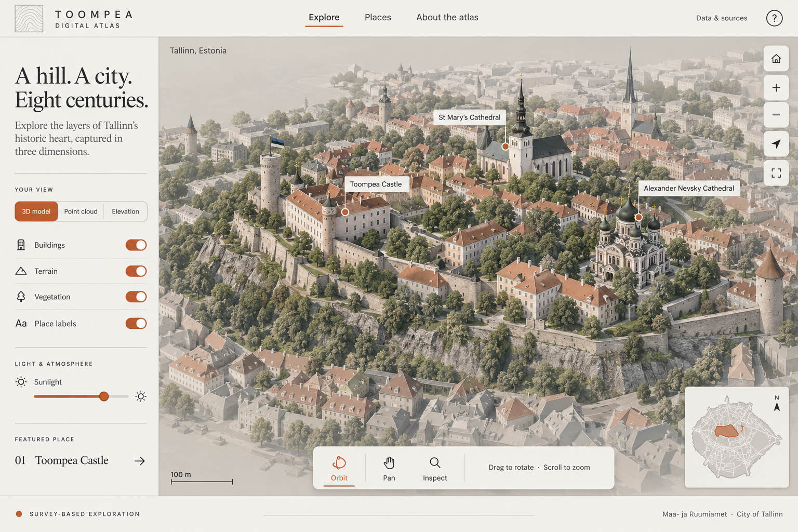The image size is (798, 532).
Task: Switch to Point cloud view
Action: tap(81, 211)
